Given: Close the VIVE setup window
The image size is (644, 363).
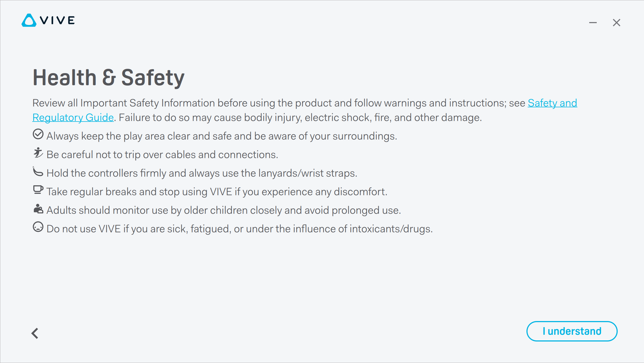Looking at the screenshot, I should 617,23.
